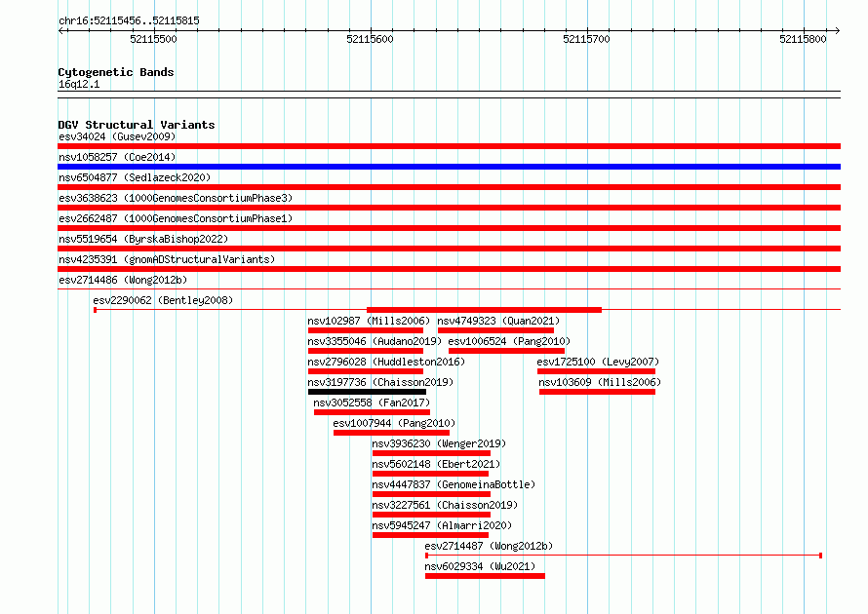Click the ruler's right arrowhead

[838, 30]
